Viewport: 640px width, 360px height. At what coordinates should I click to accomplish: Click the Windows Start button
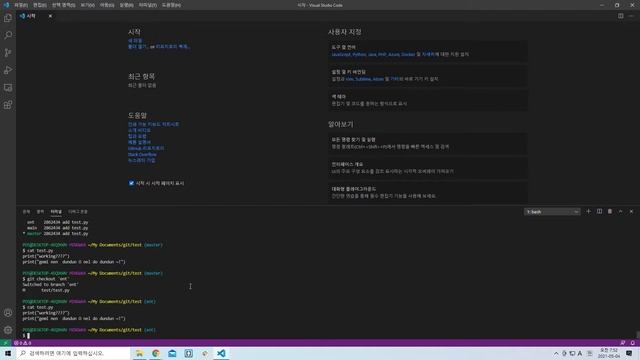8,353
